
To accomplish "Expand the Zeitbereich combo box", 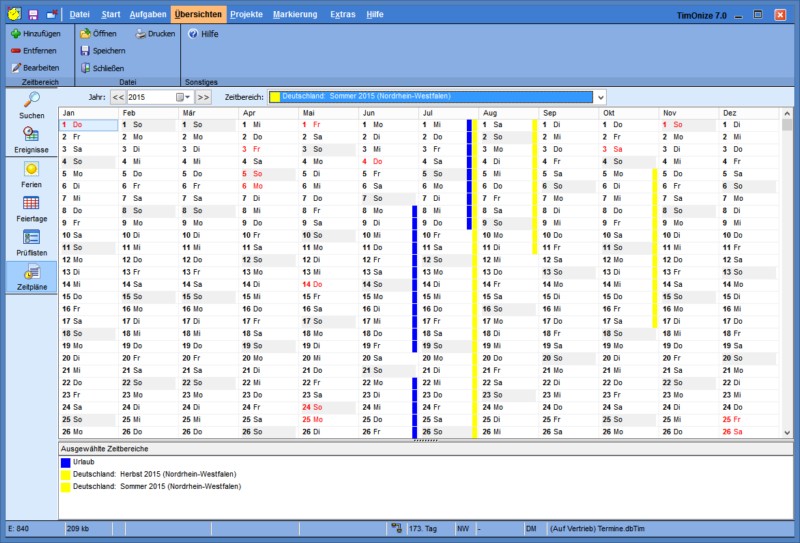I will (x=600, y=97).
